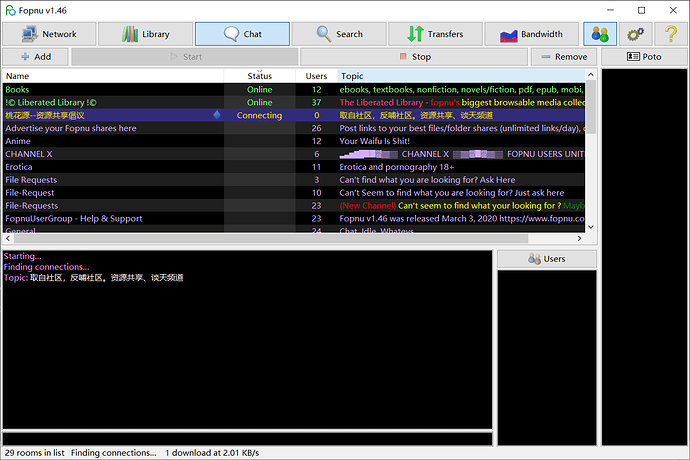Click the room list vertical scrollbar thumb
This screenshot has height=460, width=690.
pyautogui.click(x=591, y=107)
